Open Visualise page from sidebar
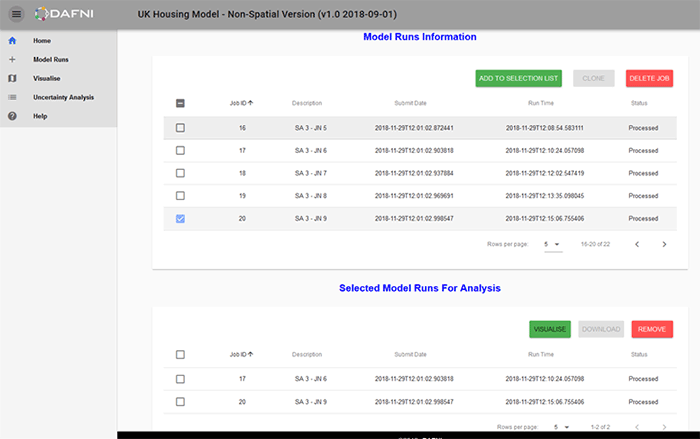The width and height of the screenshot is (700, 439). click(47, 78)
